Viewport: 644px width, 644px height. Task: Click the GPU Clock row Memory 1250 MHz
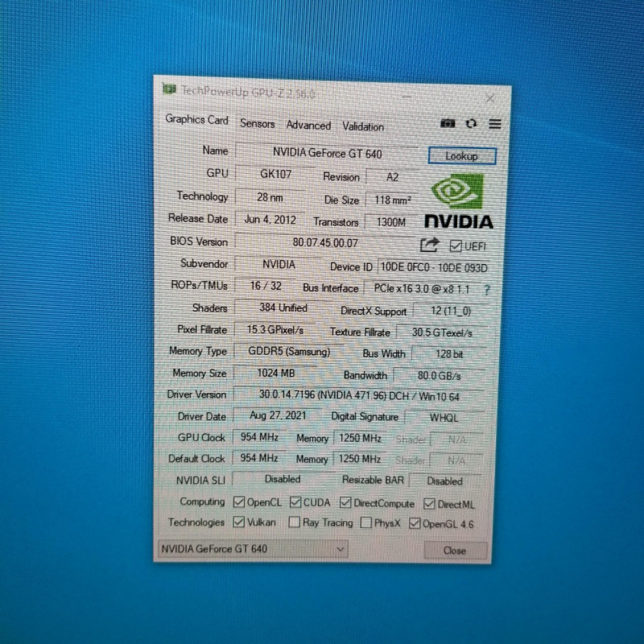(360, 438)
